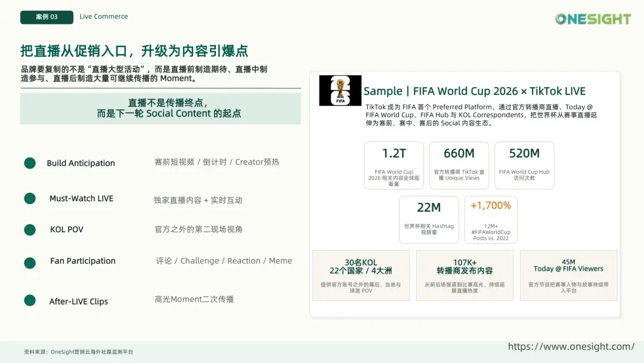The image size is (644, 363).
Task: Click the 107K+ 转播商发布内容 card
Action: point(465,275)
